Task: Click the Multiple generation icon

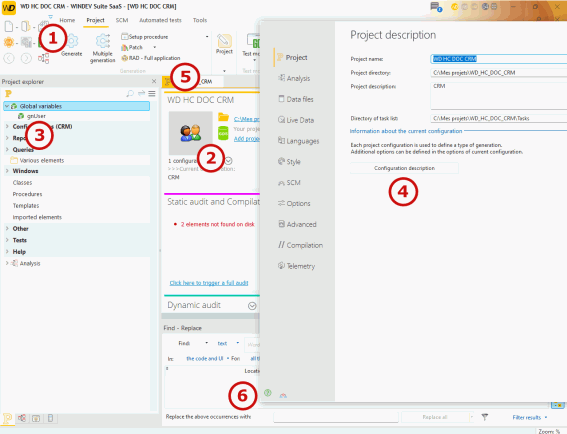Action: (x=103, y=41)
